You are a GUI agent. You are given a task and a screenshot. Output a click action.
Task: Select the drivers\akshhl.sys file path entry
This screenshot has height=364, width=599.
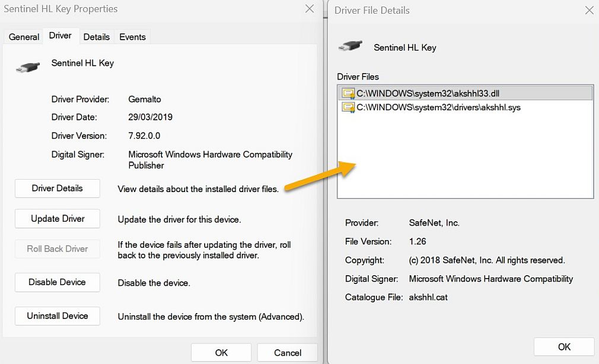click(438, 108)
